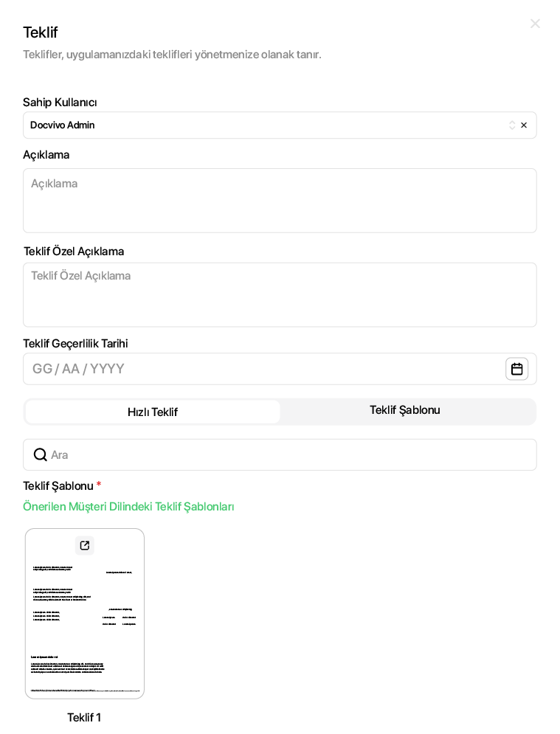Click the Teklif Geçerlilik Tarihi label
Screen dimensions: 560x734
pos(75,344)
